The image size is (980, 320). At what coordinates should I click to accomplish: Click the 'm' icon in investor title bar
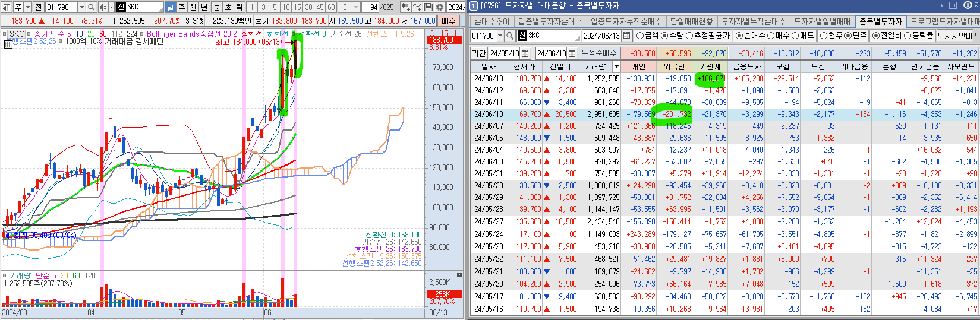click(x=953, y=5)
